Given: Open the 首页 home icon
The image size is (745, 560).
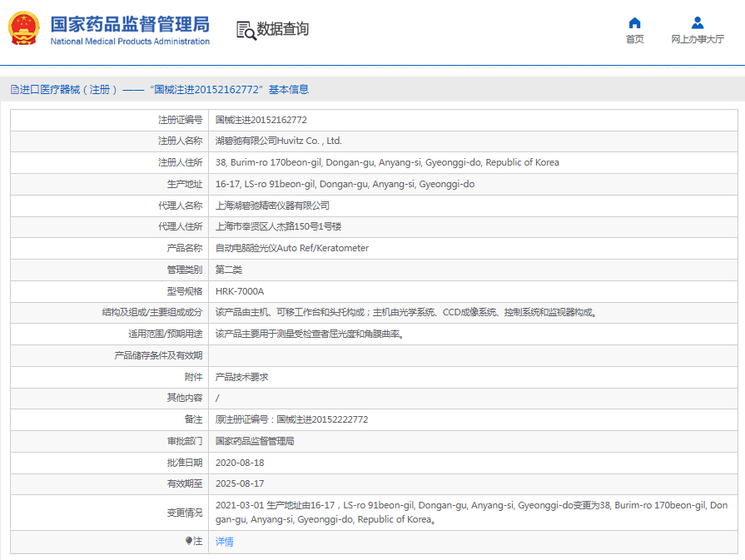Looking at the screenshot, I should pyautogui.click(x=634, y=22).
